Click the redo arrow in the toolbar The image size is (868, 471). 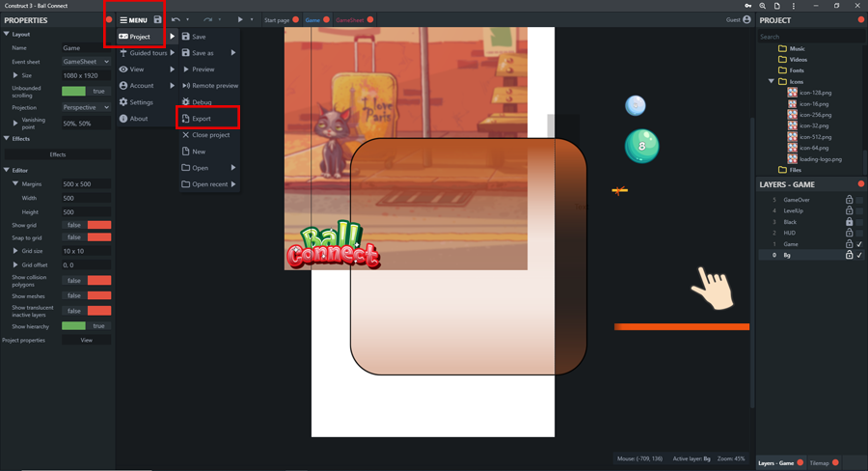(x=207, y=19)
